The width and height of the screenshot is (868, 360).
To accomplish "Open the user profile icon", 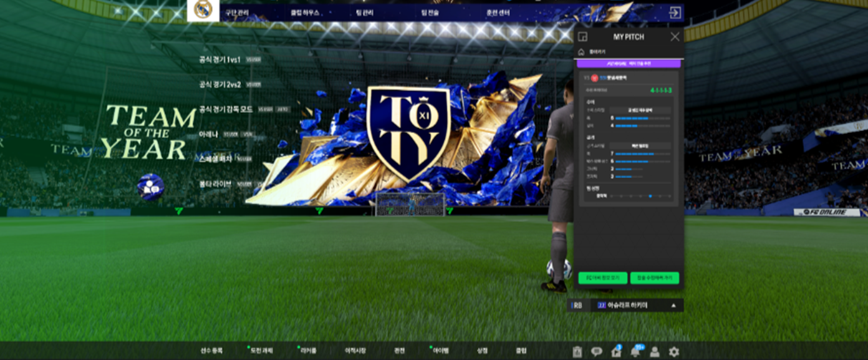I will [x=655, y=352].
